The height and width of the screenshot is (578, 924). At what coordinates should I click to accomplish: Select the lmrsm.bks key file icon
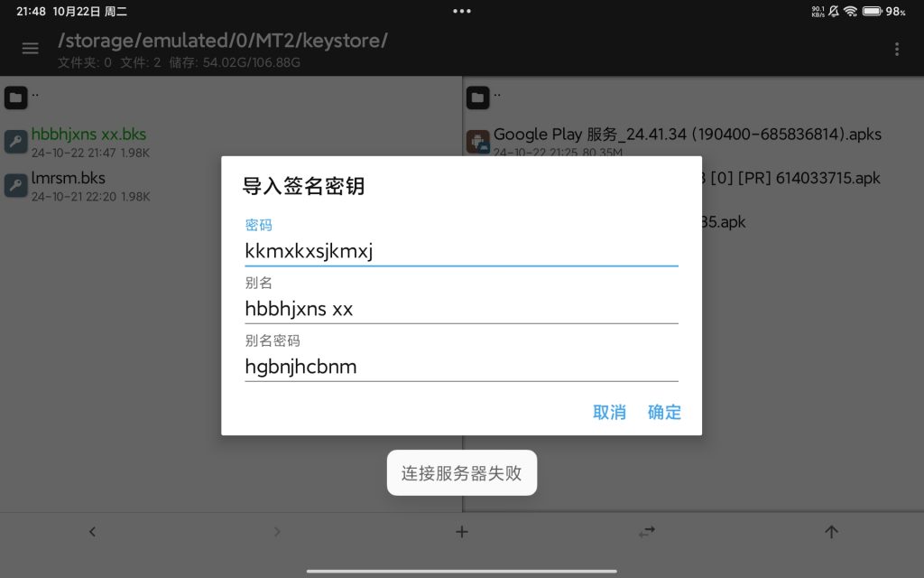[x=16, y=185]
